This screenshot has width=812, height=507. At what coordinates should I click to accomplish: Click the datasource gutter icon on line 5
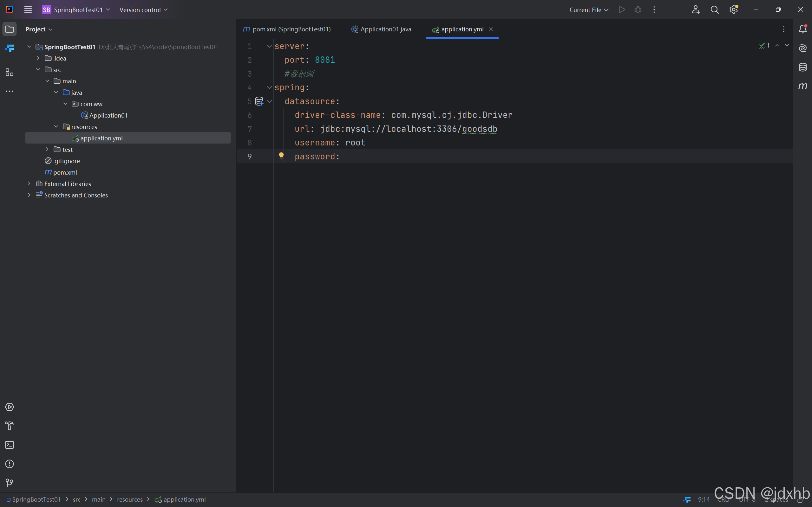(259, 101)
